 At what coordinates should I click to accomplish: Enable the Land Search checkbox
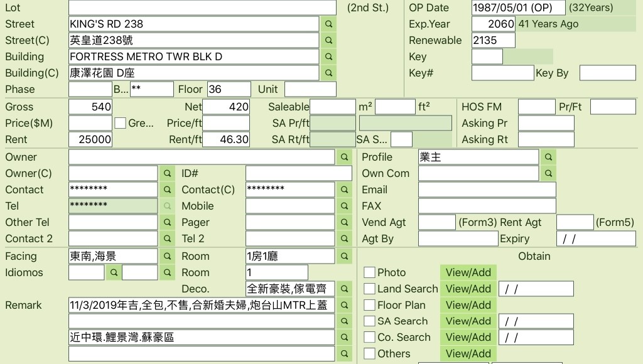pyautogui.click(x=370, y=289)
